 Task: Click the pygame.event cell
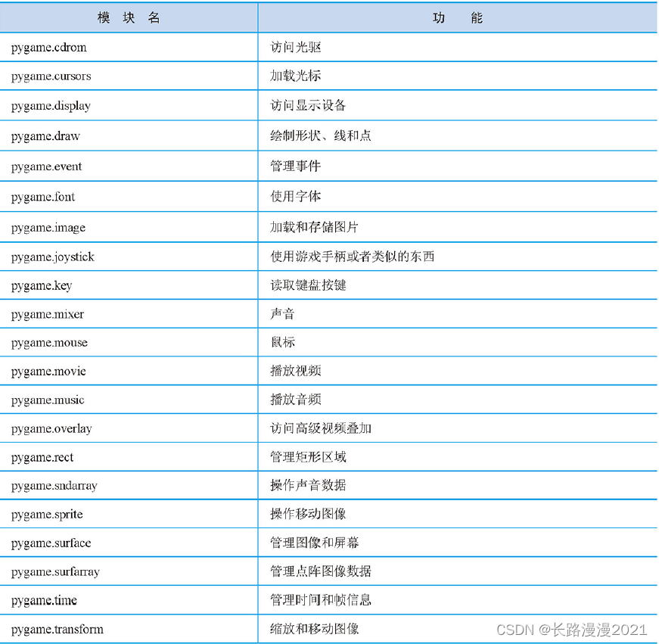click(x=47, y=167)
